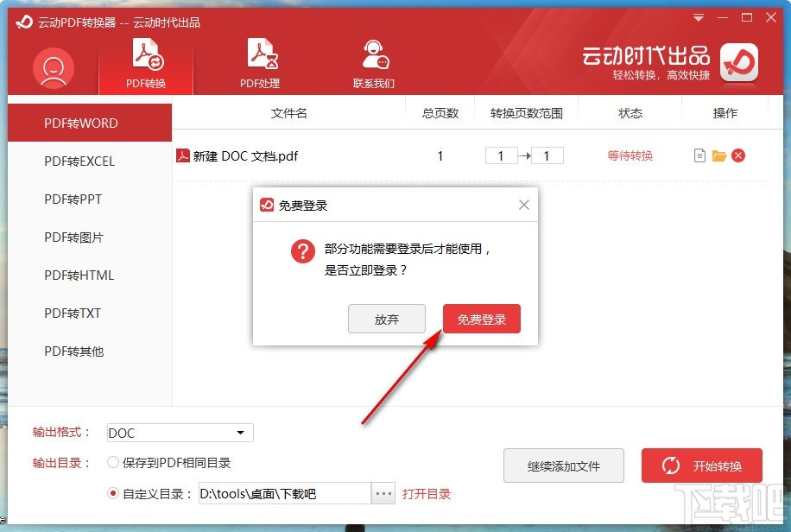Click the red app logo at top right
Viewport: 791px width, 532px height.
(x=739, y=63)
